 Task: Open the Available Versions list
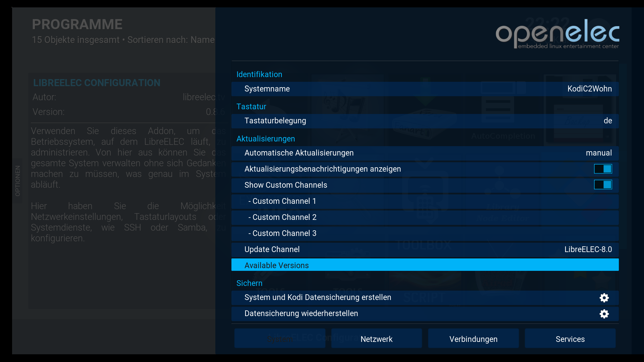425,265
